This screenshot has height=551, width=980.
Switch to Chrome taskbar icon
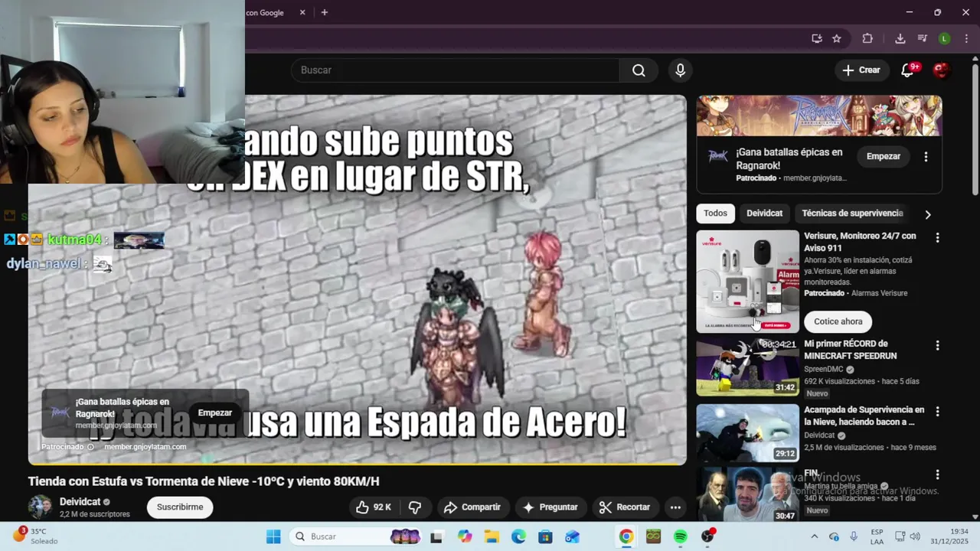pyautogui.click(x=626, y=536)
